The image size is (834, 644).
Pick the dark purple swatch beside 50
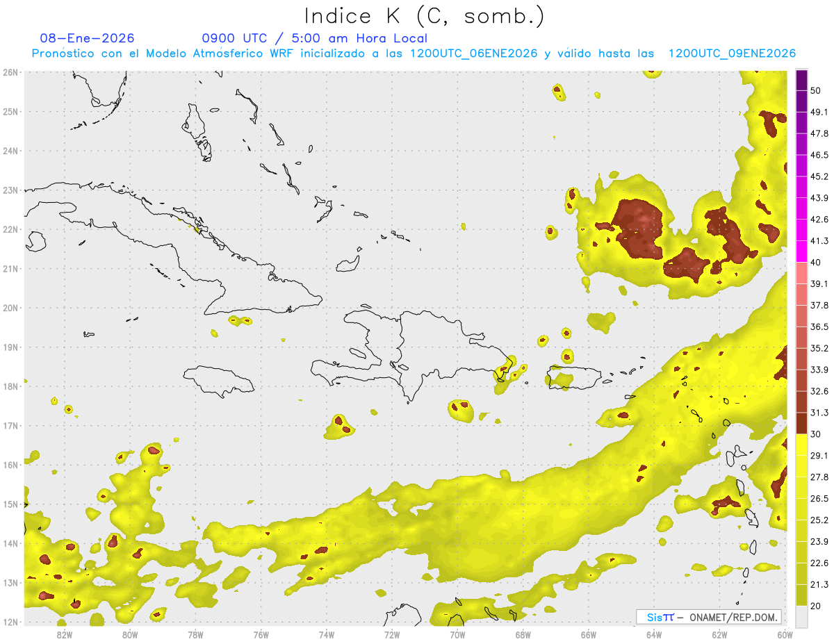click(x=802, y=81)
